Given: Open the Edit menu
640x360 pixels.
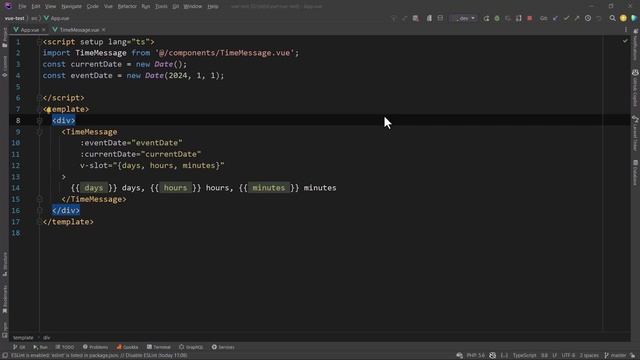Looking at the screenshot, I should point(36,7).
